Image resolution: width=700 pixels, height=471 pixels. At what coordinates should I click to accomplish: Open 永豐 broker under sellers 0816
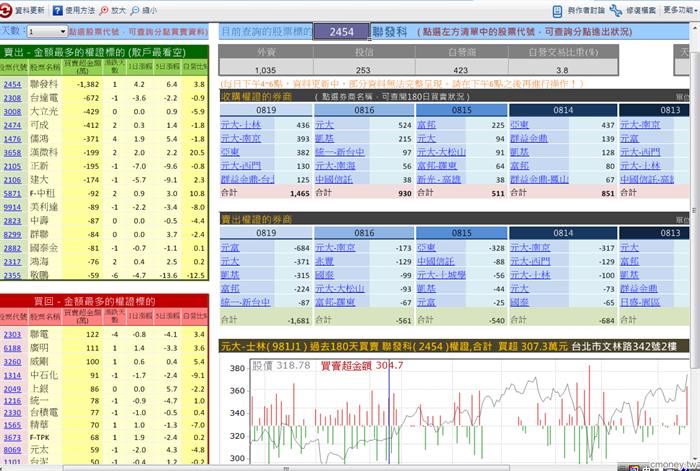(325, 262)
